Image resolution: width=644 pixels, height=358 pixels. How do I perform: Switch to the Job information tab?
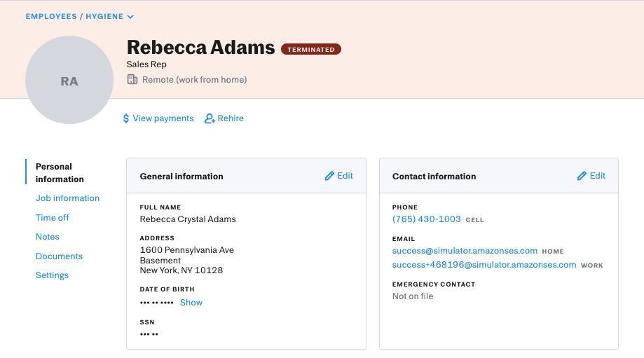point(67,198)
